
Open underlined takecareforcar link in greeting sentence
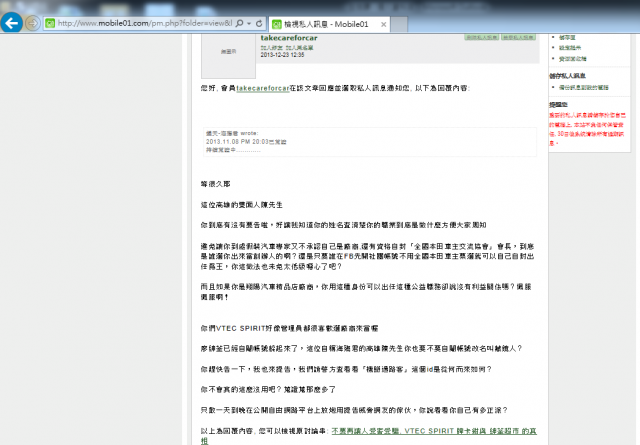262,88
